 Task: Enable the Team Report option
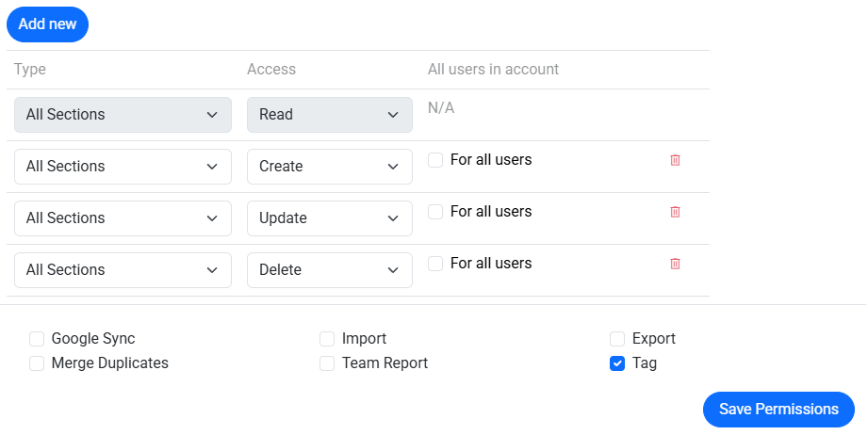click(327, 363)
